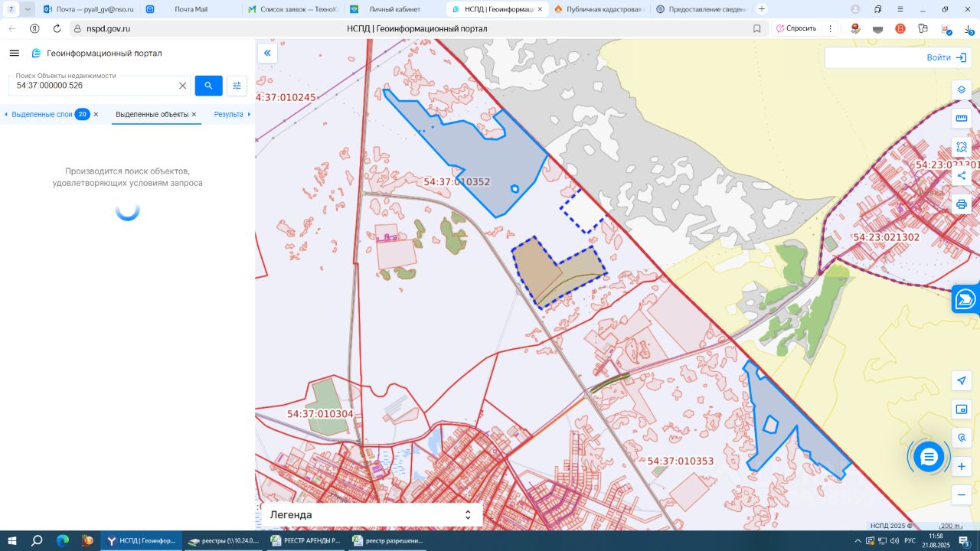Open the Windows Start menu

click(12, 541)
